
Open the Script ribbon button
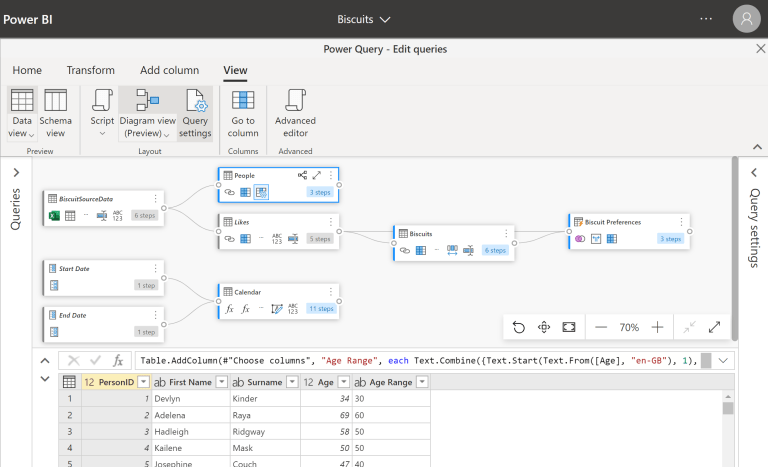(x=102, y=114)
